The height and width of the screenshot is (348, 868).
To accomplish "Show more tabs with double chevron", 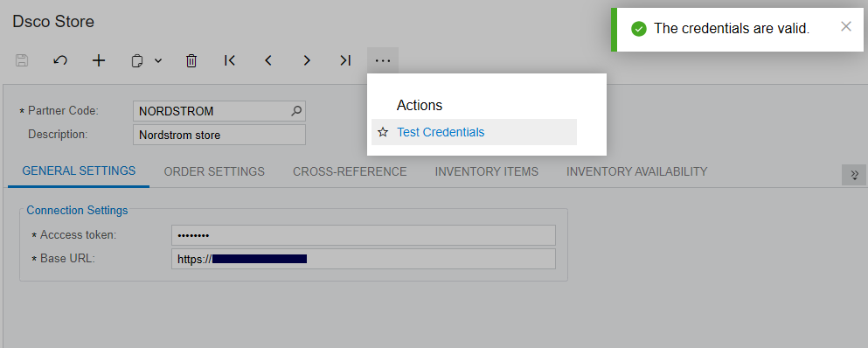I will (x=854, y=175).
